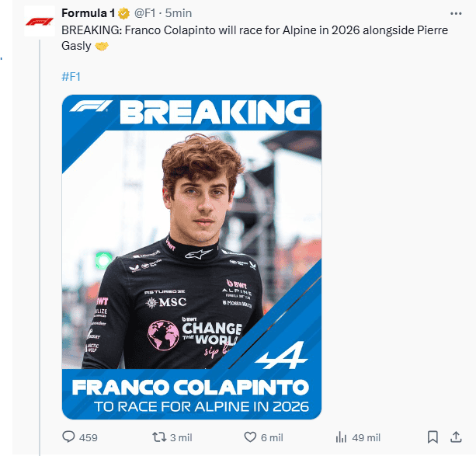Click the handshake emoji in the tweet
476x456 pixels.
tap(102, 46)
